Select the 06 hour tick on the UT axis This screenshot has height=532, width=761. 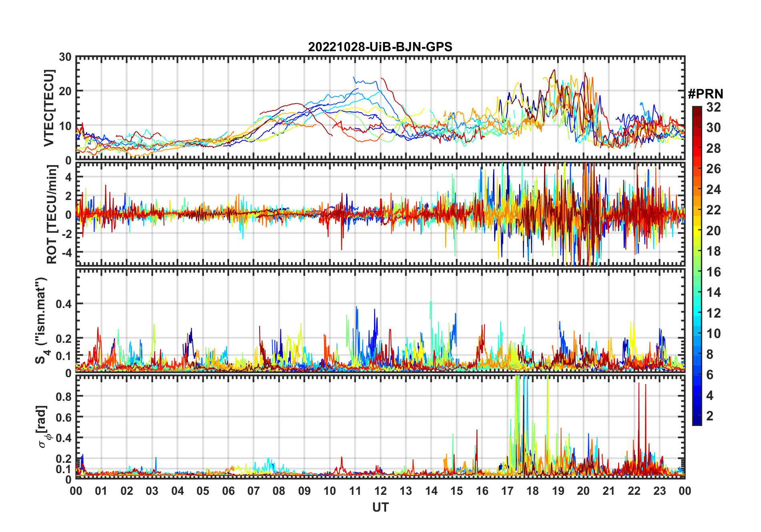(228, 491)
